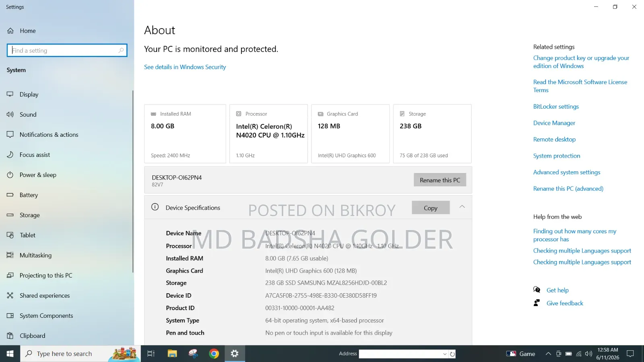Click the Shared experiences icon

pyautogui.click(x=10, y=296)
